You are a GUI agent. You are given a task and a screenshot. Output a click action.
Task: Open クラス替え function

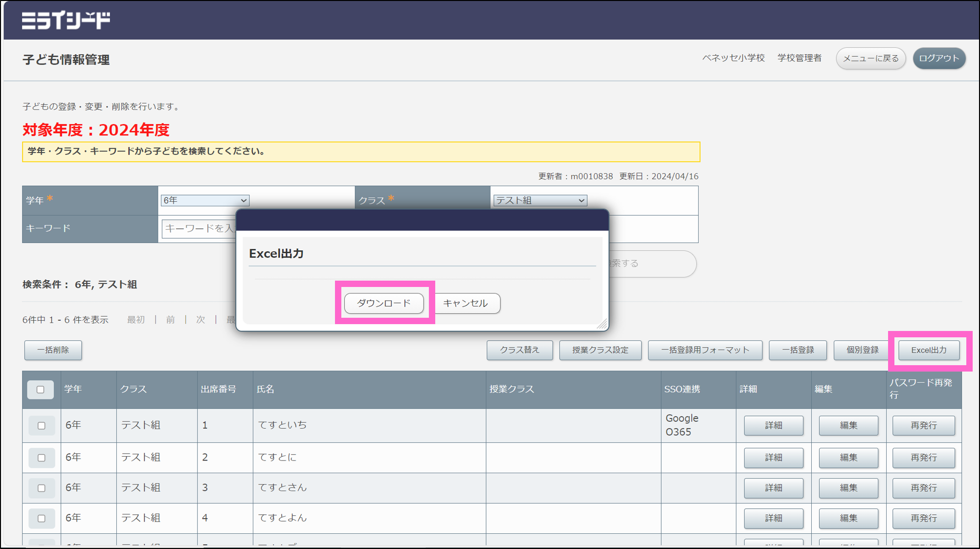(519, 350)
